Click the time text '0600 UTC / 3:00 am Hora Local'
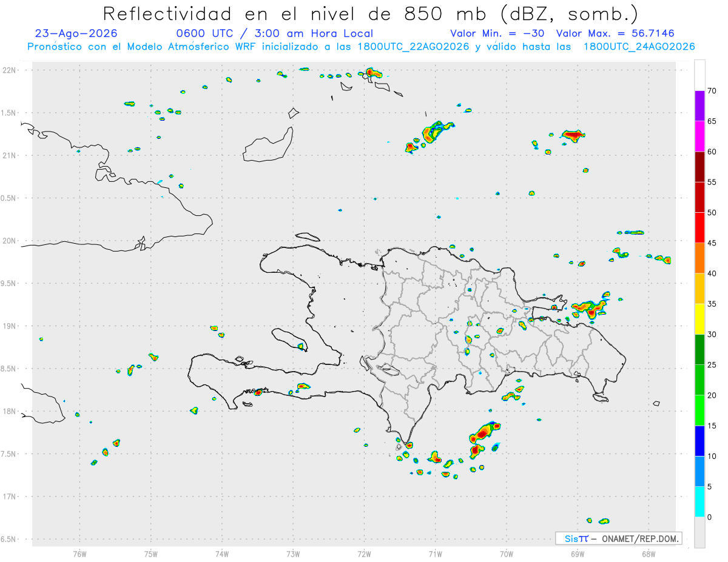The image size is (728, 562). (x=275, y=33)
